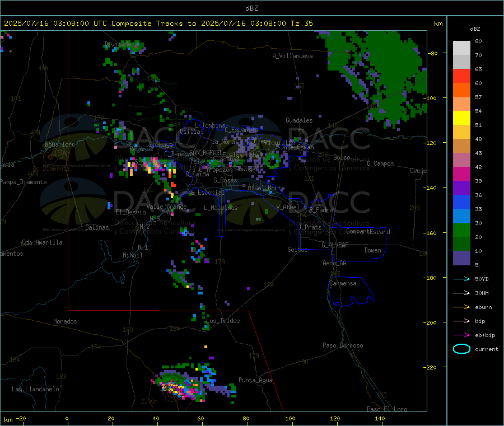
Task: Click the Pampa_Diamante map label
Action: [23, 182]
